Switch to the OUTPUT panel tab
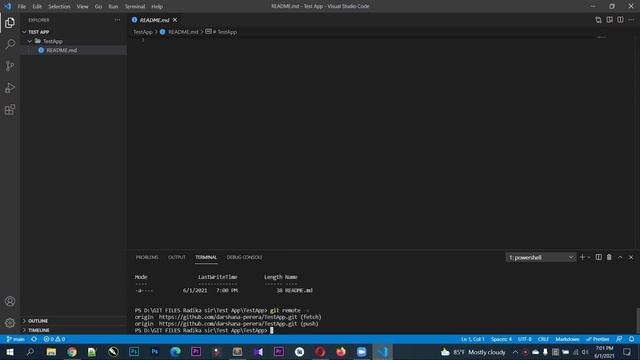640x360 pixels. tap(177, 257)
